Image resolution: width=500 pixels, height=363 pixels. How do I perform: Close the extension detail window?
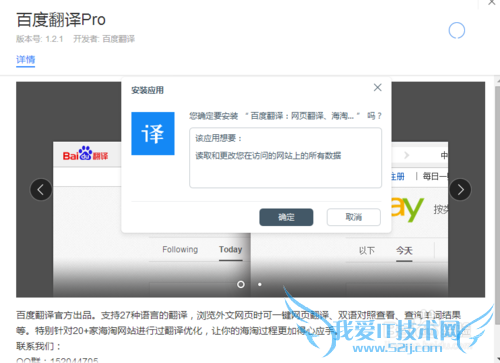[x=492, y=3]
